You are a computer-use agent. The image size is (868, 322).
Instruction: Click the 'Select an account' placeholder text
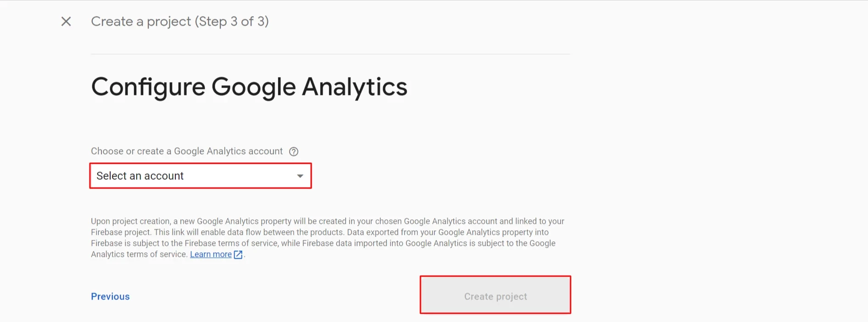140,176
